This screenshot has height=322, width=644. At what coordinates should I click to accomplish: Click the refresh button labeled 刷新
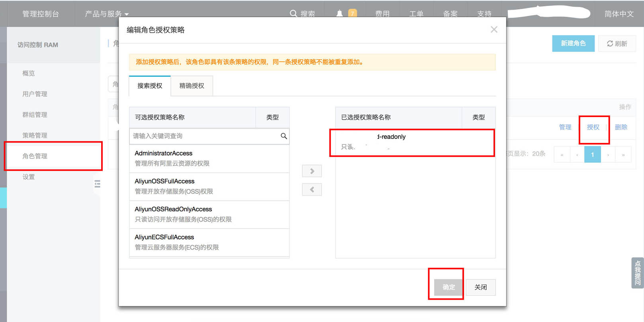[x=617, y=43]
